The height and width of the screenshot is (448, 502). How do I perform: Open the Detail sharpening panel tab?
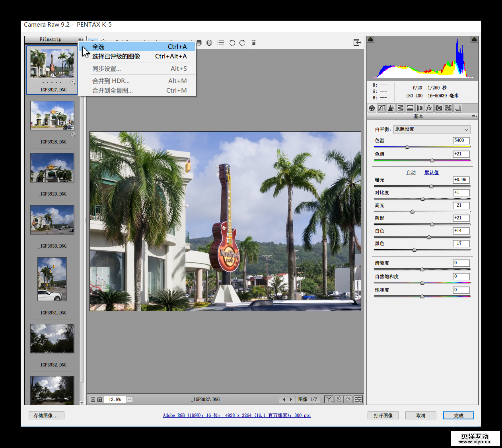(x=391, y=108)
